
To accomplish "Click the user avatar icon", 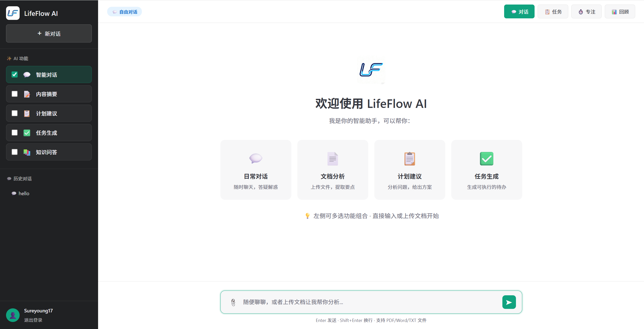I will click(13, 315).
